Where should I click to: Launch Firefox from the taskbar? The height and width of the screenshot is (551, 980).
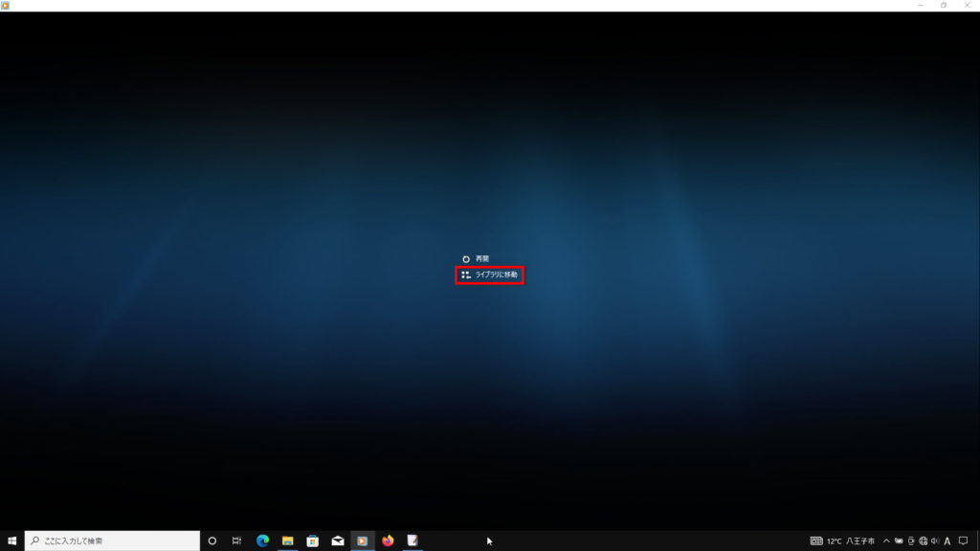pos(388,540)
